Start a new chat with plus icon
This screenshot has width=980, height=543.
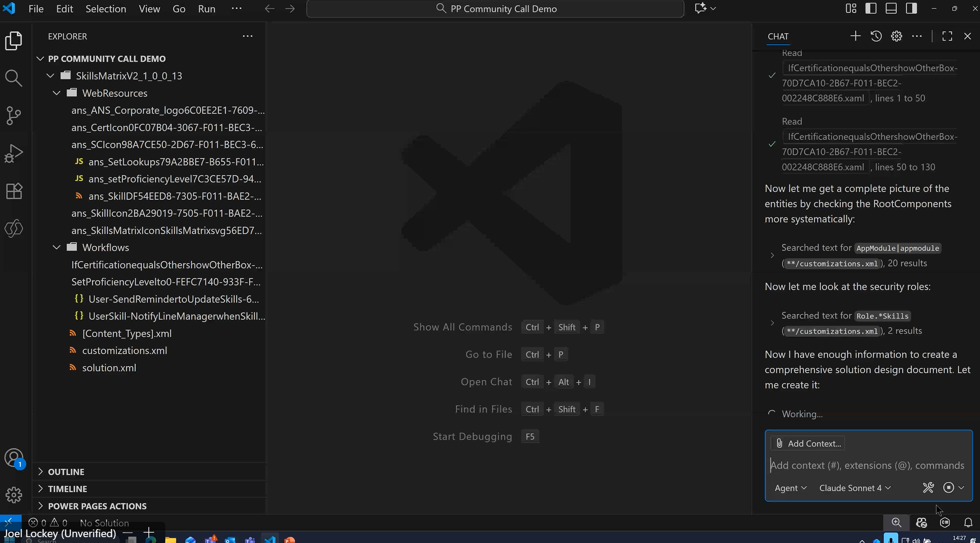(855, 36)
